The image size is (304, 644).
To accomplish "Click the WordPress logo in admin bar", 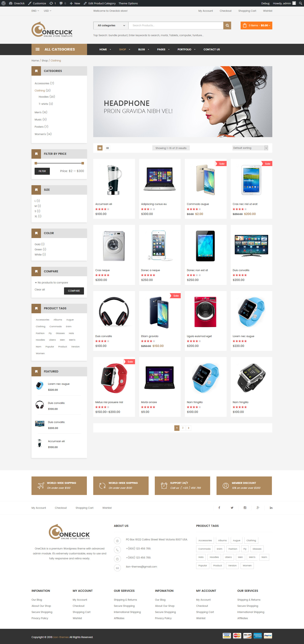I will pyautogui.click(x=3, y=3).
